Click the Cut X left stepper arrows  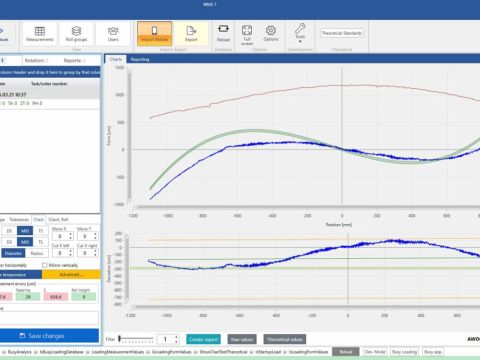70,253
